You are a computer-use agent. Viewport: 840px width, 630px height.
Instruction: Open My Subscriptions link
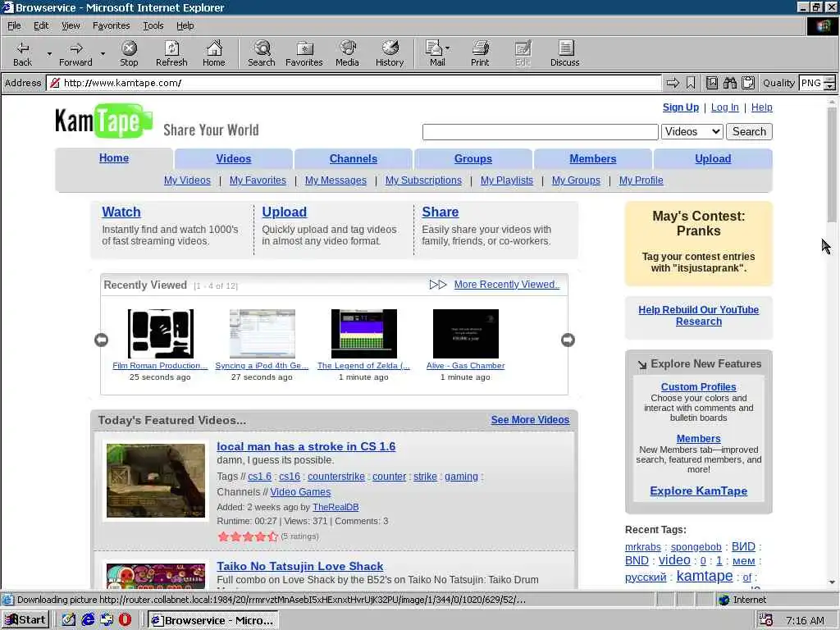click(423, 180)
